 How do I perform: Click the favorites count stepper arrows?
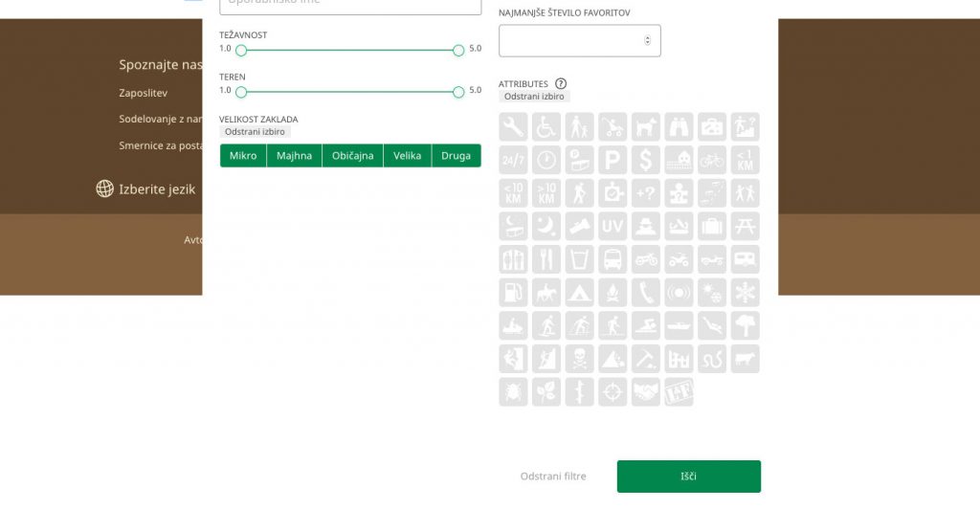(x=647, y=40)
